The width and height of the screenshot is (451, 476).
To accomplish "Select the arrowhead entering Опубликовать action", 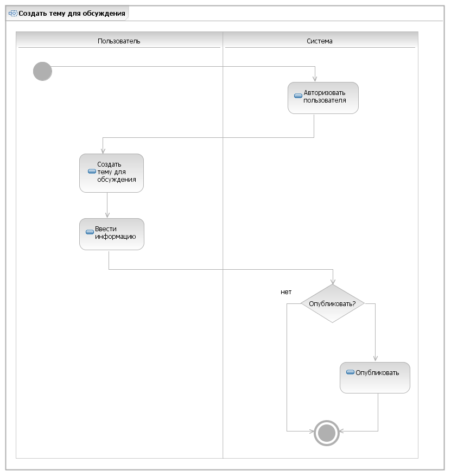I will click(376, 358).
